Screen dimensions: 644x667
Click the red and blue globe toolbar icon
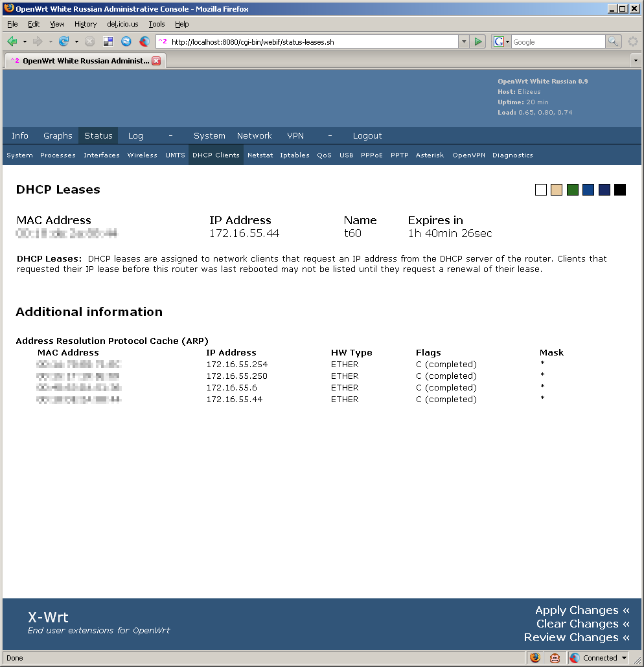tap(144, 41)
